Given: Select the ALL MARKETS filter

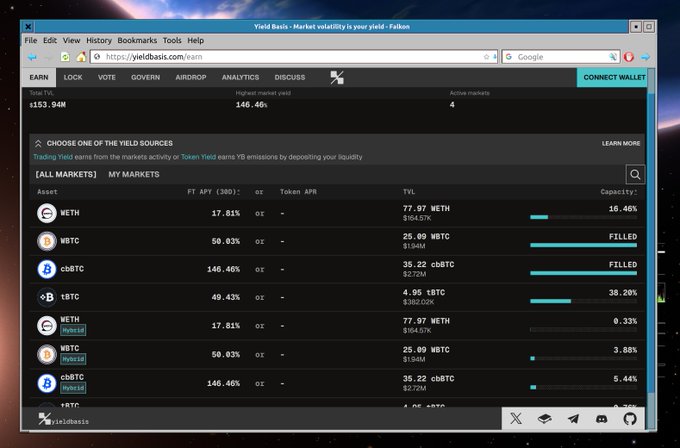Looking at the screenshot, I should [66, 174].
